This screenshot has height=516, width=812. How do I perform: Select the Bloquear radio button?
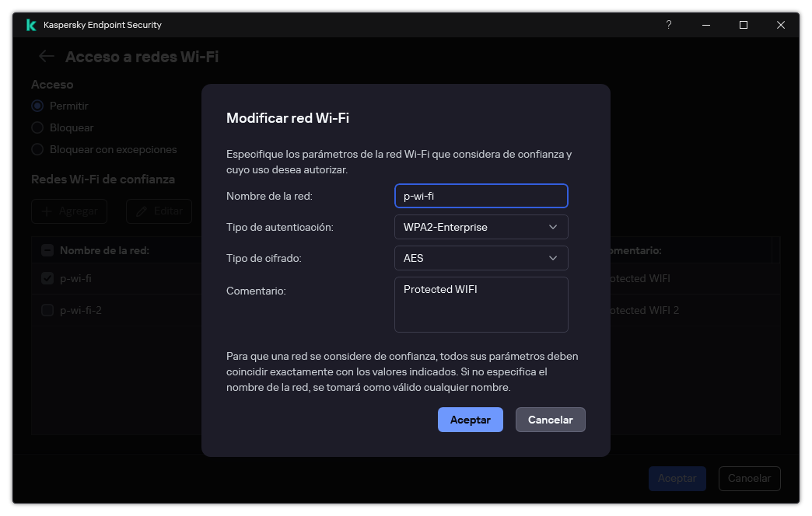coord(37,127)
